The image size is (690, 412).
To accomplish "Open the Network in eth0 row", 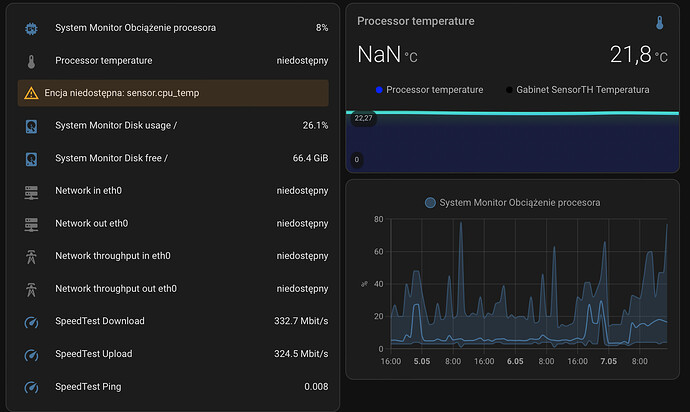I will click(x=173, y=191).
